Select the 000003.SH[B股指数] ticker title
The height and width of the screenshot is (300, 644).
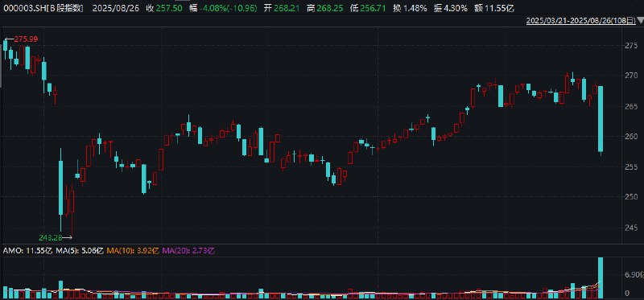43,8
